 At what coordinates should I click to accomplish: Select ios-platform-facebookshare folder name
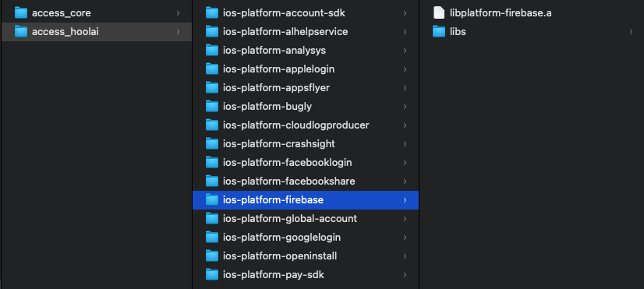click(x=289, y=181)
